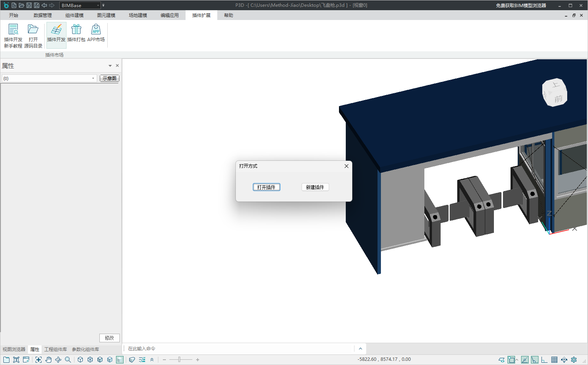Click the save icon in title bar
This screenshot has width=588, height=365.
(x=29, y=5)
